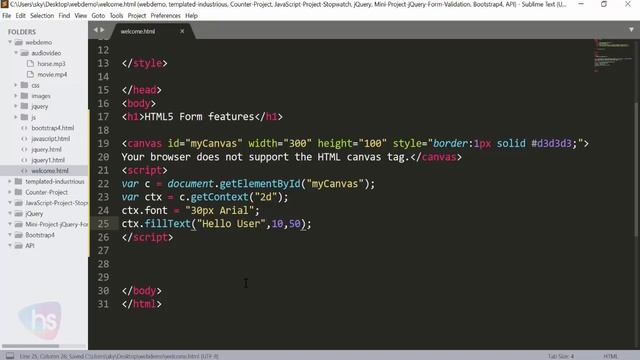Toggle side bar icon in status bar

click(x=10, y=356)
